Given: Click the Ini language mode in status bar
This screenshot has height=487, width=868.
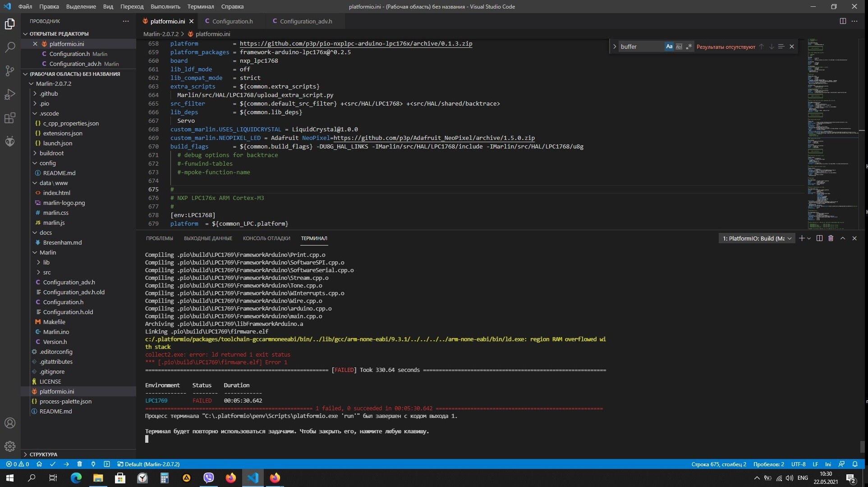Looking at the screenshot, I should 828,464.
